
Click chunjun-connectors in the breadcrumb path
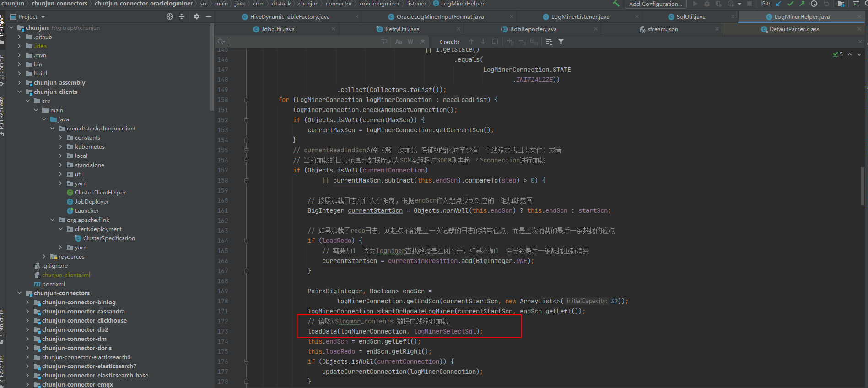tap(59, 4)
